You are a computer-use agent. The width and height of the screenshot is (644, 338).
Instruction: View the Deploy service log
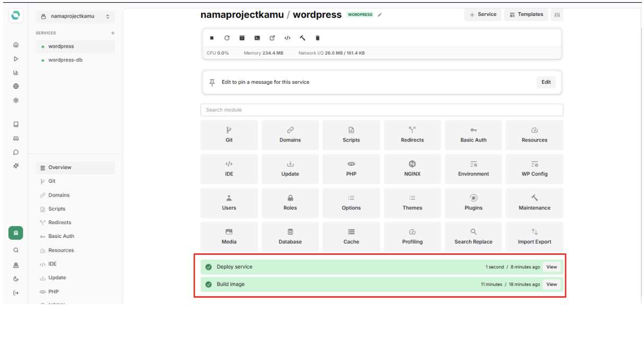pyautogui.click(x=552, y=267)
